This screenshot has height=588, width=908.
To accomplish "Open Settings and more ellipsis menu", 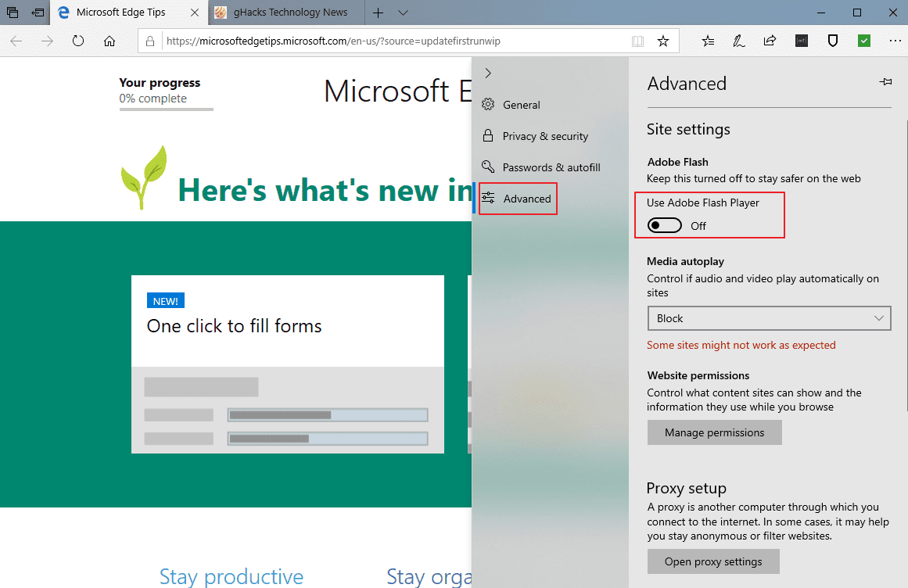I will pos(895,41).
